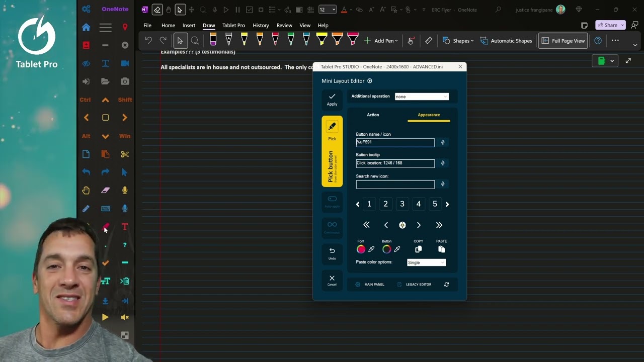Click the orange left arrow key
The width and height of the screenshot is (644, 362).
[x=86, y=118]
